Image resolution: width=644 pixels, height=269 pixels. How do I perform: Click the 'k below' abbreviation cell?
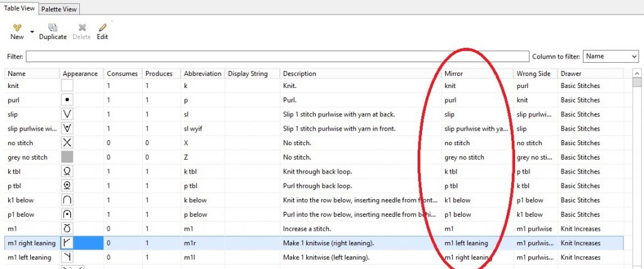point(195,200)
